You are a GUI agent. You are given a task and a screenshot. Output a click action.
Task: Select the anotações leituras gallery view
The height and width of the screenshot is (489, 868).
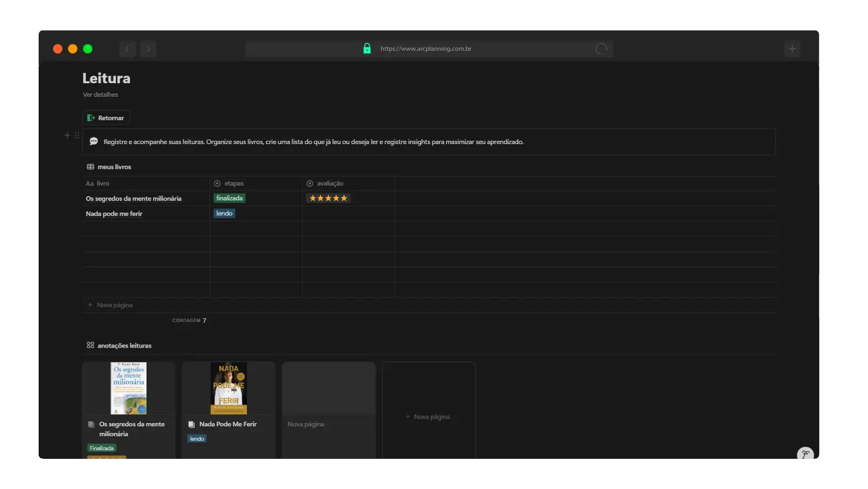tap(119, 346)
